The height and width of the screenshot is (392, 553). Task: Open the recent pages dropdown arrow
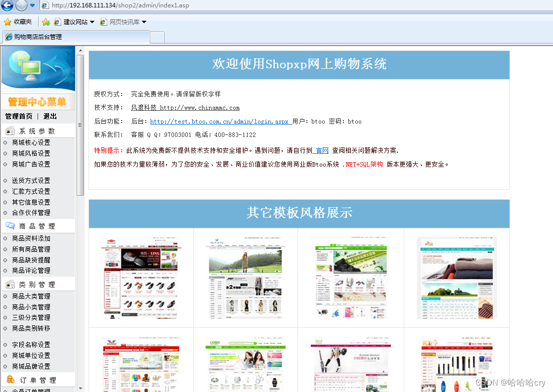(33, 5)
